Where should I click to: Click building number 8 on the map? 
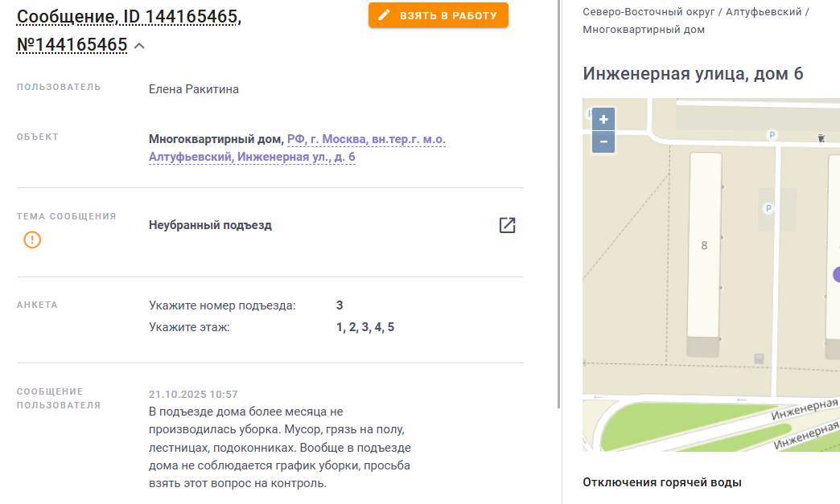coord(704,245)
